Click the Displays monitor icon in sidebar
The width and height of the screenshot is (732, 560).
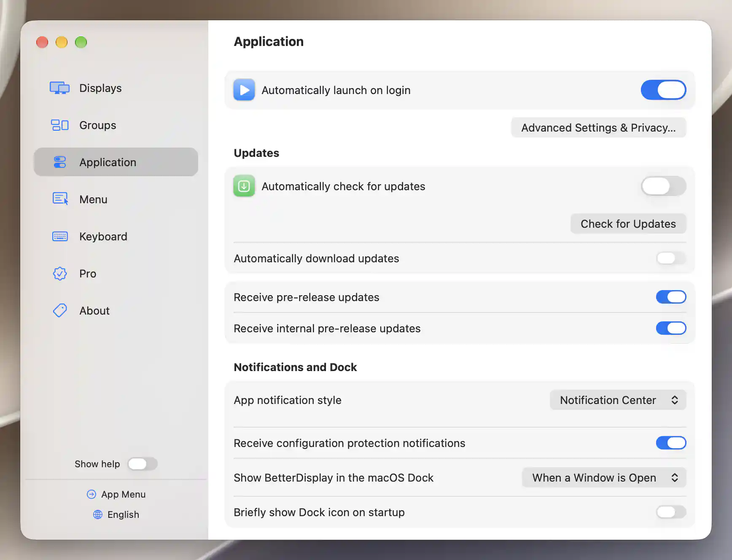click(59, 88)
